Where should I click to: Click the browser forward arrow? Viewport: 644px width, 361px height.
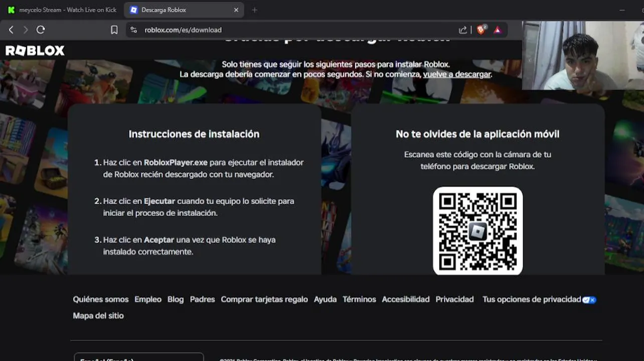click(26, 30)
